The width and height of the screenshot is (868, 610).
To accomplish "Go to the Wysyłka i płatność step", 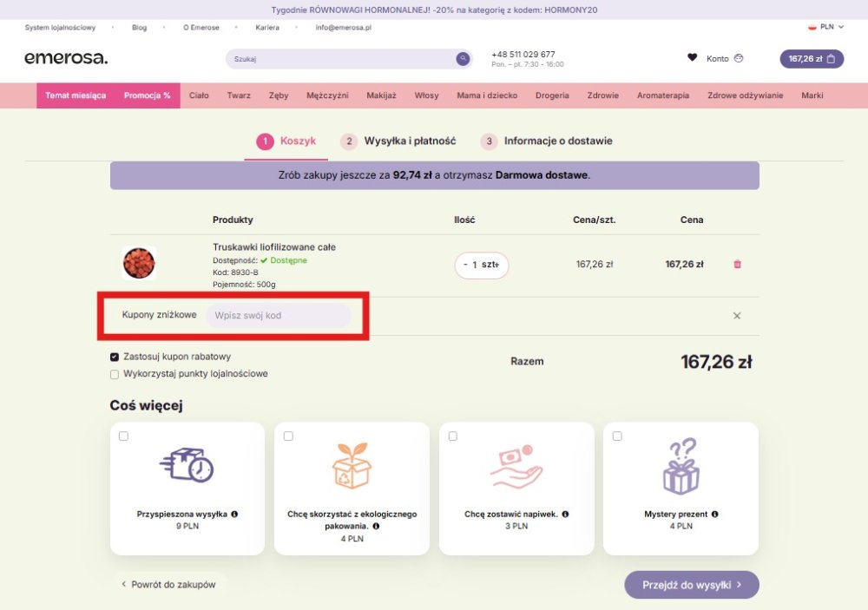I will click(x=398, y=141).
